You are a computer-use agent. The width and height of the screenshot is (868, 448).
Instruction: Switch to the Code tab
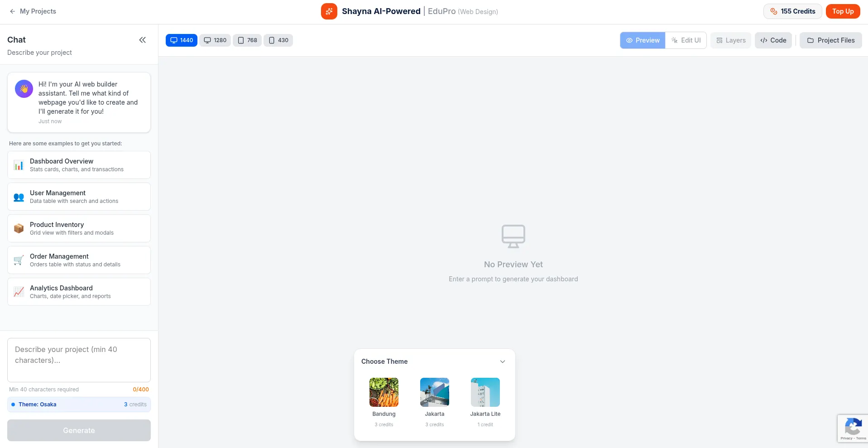coord(773,40)
